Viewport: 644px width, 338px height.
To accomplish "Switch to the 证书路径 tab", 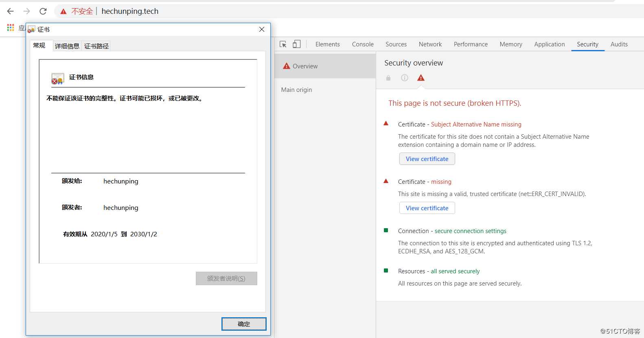I will [96, 46].
